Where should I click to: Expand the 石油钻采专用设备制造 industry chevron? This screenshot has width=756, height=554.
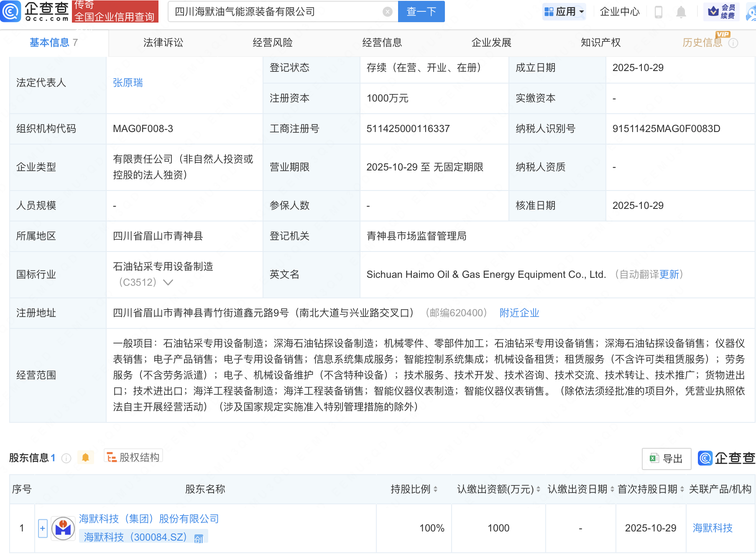(168, 282)
